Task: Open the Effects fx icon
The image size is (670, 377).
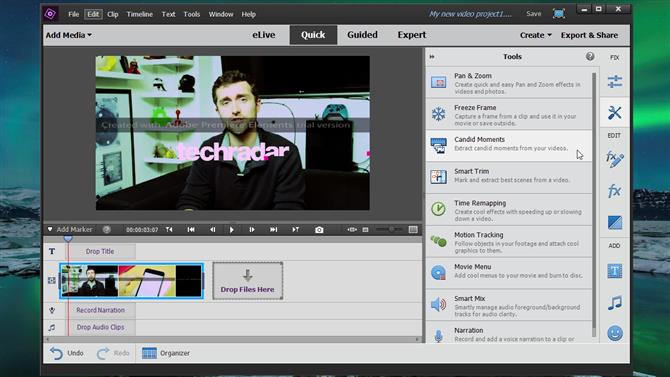Action: tap(614, 191)
